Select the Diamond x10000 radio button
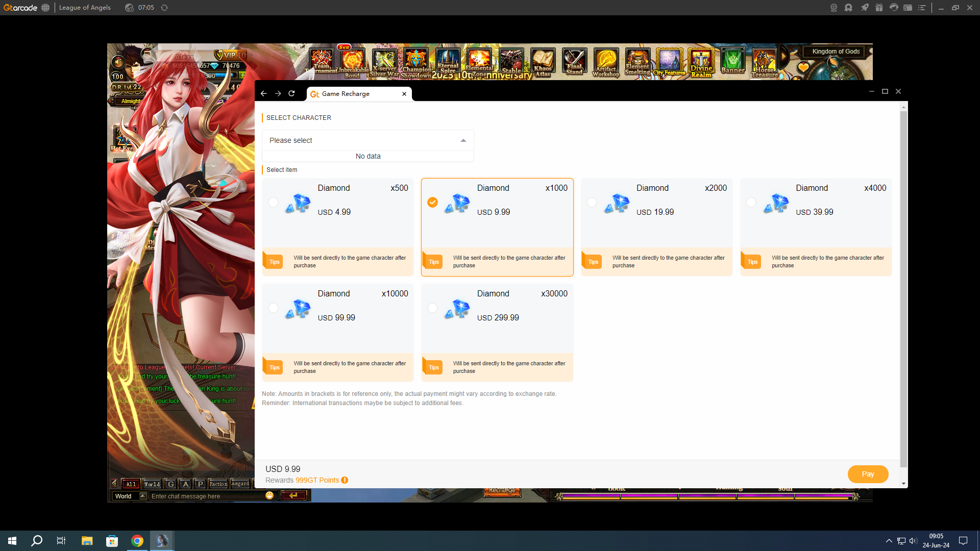980x551 pixels. pyautogui.click(x=273, y=308)
